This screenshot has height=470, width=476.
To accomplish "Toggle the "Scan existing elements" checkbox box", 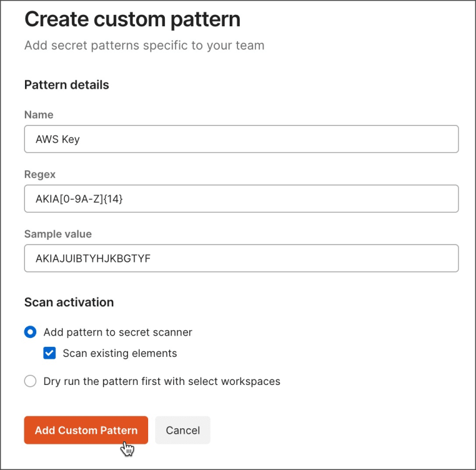I will 49,353.
